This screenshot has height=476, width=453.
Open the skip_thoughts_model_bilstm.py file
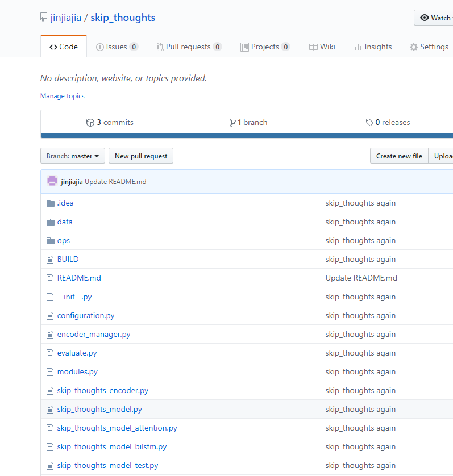pos(112,447)
